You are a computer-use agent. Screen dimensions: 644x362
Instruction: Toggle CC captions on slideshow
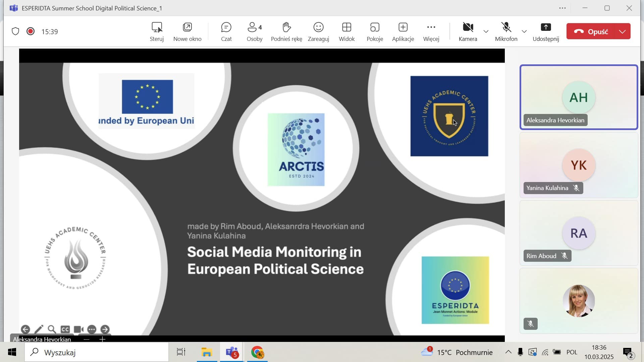[x=65, y=329]
